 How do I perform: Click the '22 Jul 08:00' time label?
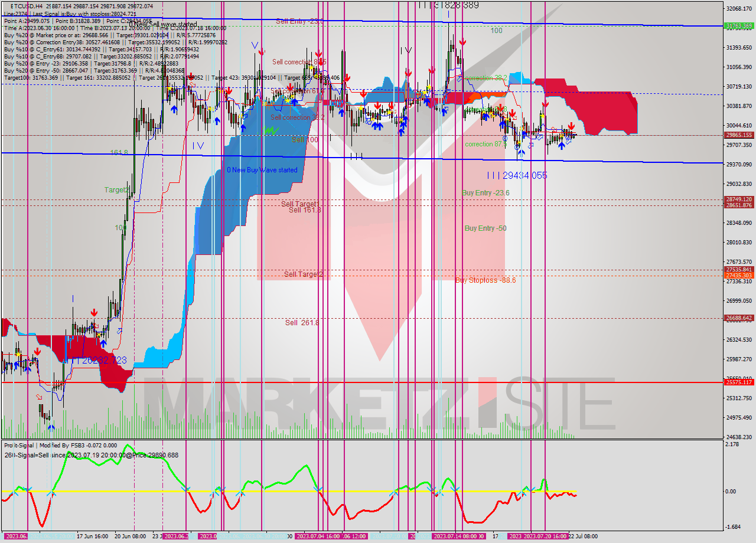coord(584,537)
